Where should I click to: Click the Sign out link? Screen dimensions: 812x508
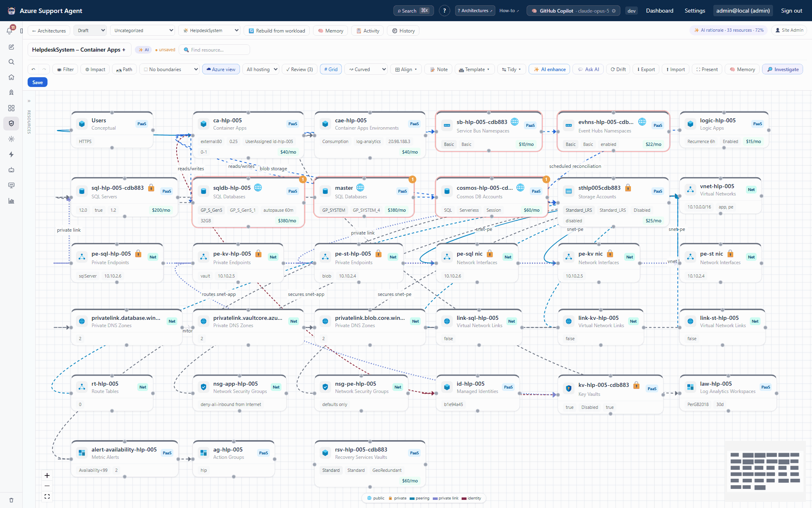click(791, 11)
